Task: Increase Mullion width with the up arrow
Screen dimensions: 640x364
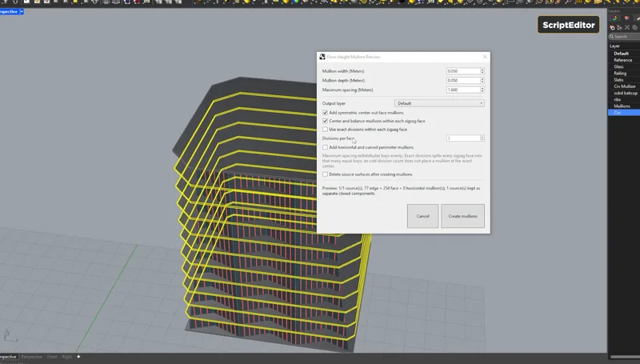Action: coord(482,70)
